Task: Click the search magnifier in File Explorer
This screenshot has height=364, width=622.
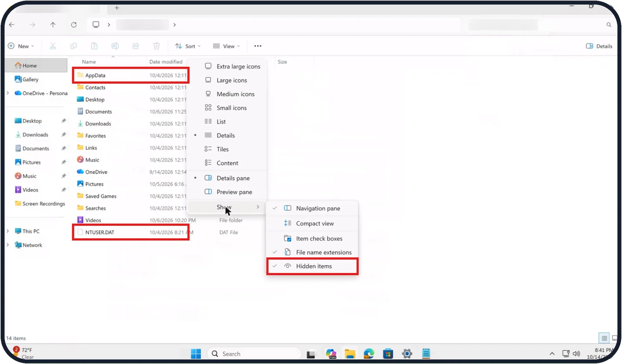Action: click(609, 25)
